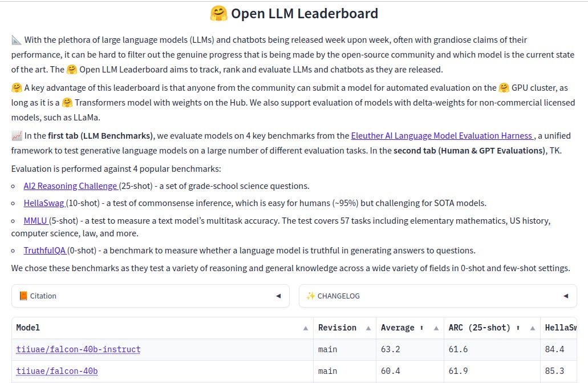Click the CHANGELOG sparkles icon
The image size is (588, 383).
pyautogui.click(x=310, y=296)
